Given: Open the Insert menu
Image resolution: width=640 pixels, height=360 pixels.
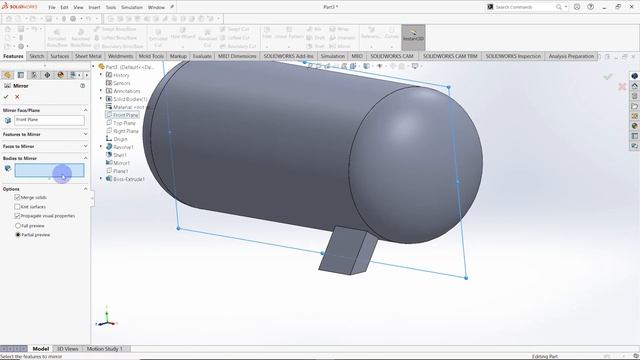Looking at the screenshot, I should (94, 7).
